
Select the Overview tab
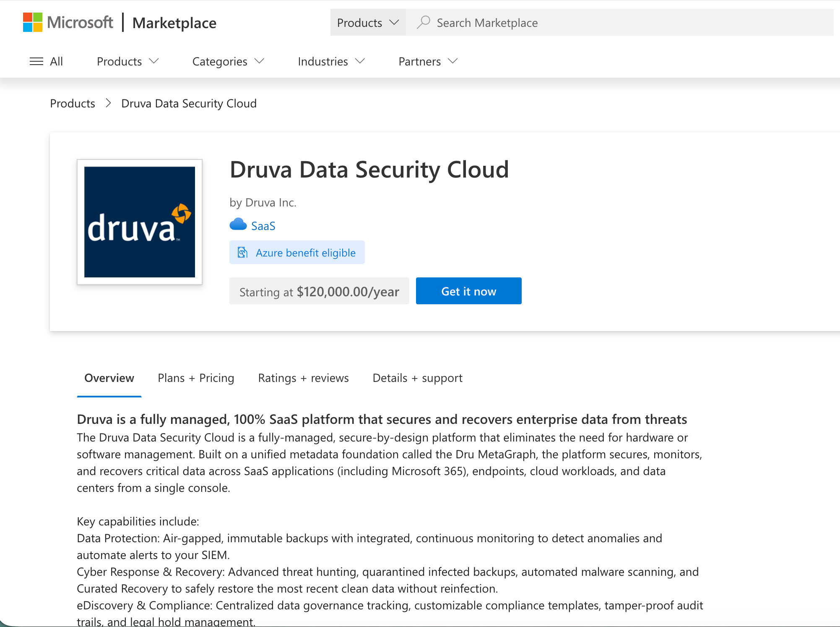(x=109, y=378)
